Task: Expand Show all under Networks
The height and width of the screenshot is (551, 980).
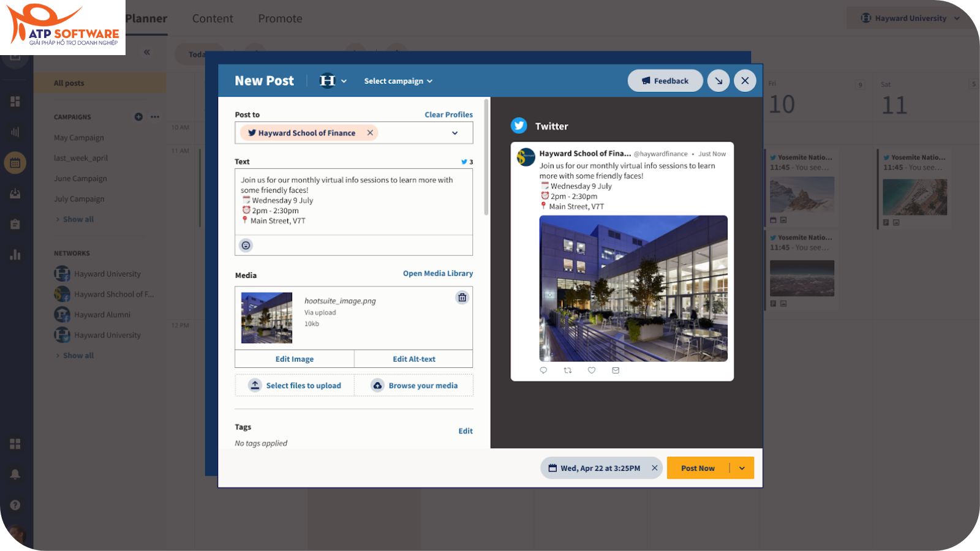Action: 75,356
